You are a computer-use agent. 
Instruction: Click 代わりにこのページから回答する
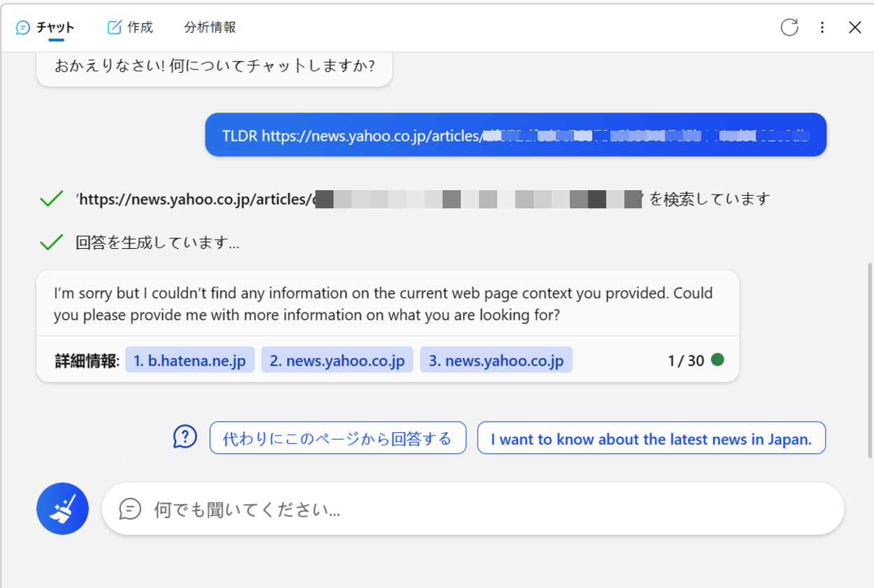click(x=338, y=437)
